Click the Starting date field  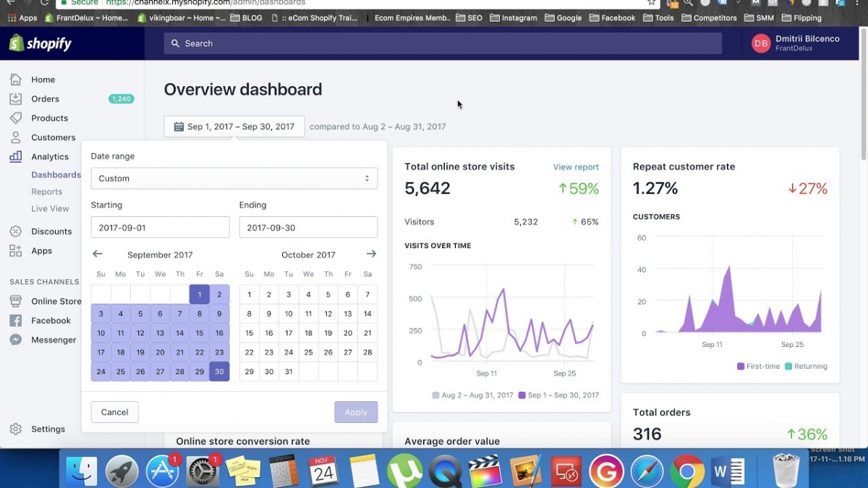[160, 228]
